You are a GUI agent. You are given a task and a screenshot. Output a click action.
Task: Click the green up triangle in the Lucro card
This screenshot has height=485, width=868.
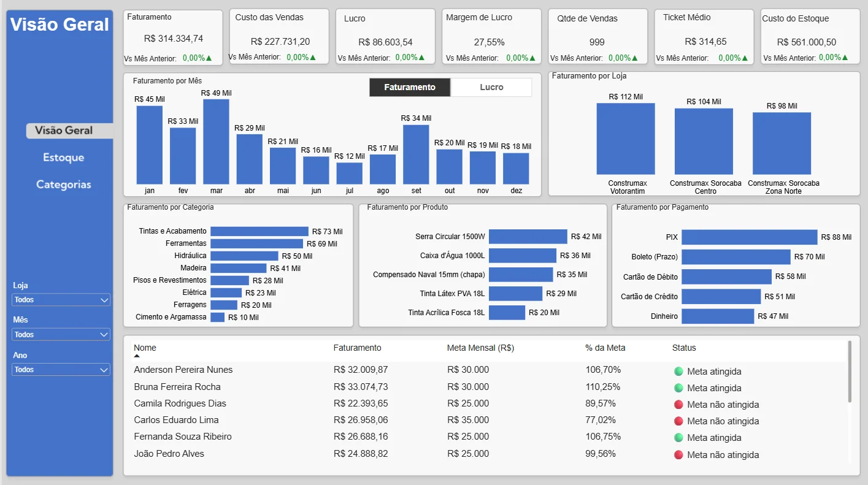pyautogui.click(x=421, y=58)
